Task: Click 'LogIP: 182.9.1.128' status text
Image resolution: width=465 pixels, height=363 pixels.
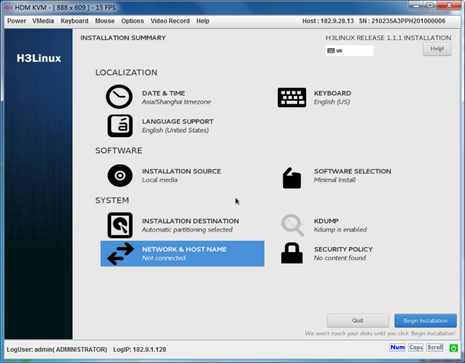Action: point(139,349)
